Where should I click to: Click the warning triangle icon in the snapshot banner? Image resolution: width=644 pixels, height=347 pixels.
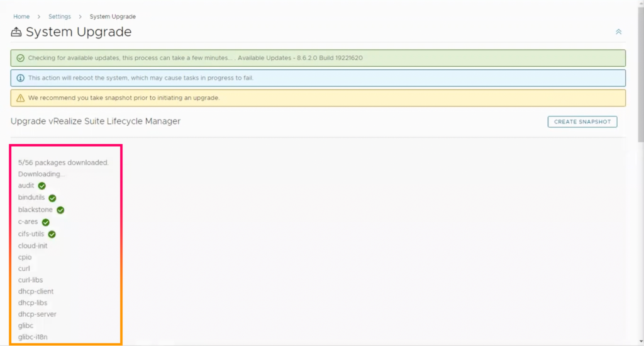tap(20, 98)
